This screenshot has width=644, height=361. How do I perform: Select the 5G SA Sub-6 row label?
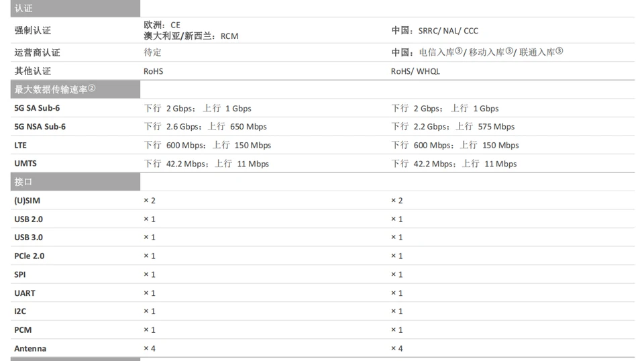[x=42, y=108]
